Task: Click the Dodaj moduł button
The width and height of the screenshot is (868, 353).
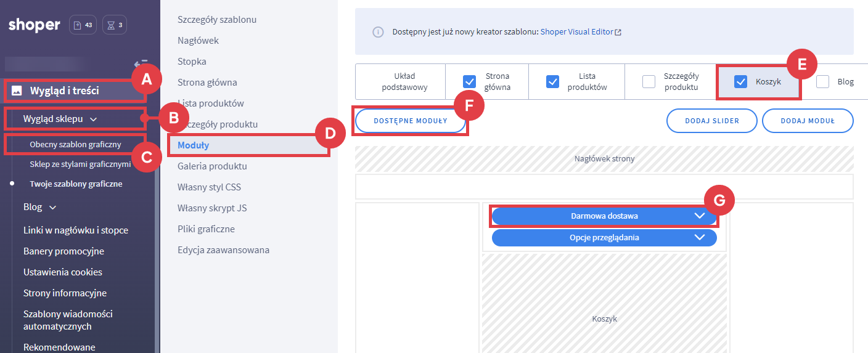Action: pos(807,121)
